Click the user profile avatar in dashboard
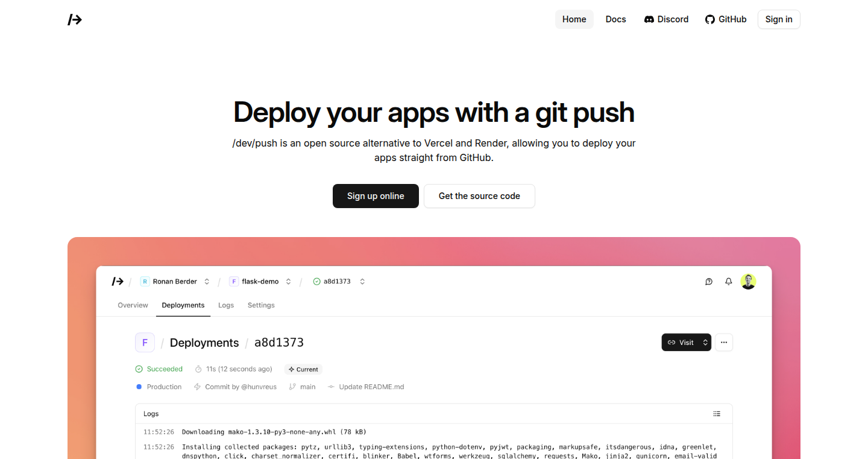This screenshot has width=868, height=459. tap(748, 281)
